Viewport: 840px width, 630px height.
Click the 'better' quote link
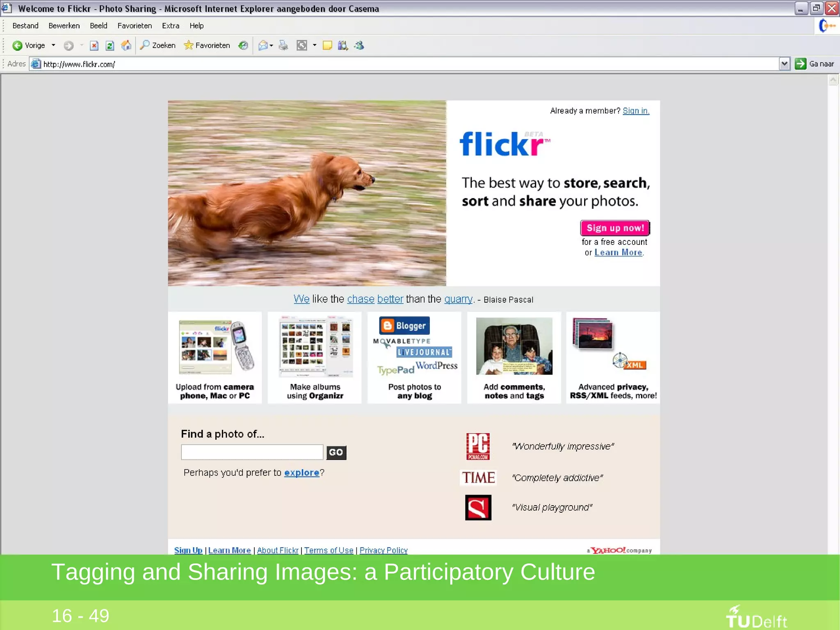coord(390,299)
